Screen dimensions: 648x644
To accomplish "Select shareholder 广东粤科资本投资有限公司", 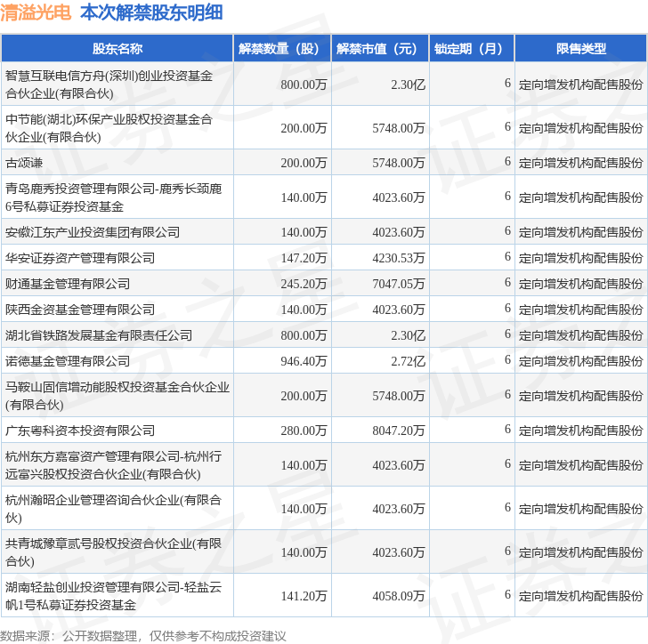I will (x=80, y=431).
